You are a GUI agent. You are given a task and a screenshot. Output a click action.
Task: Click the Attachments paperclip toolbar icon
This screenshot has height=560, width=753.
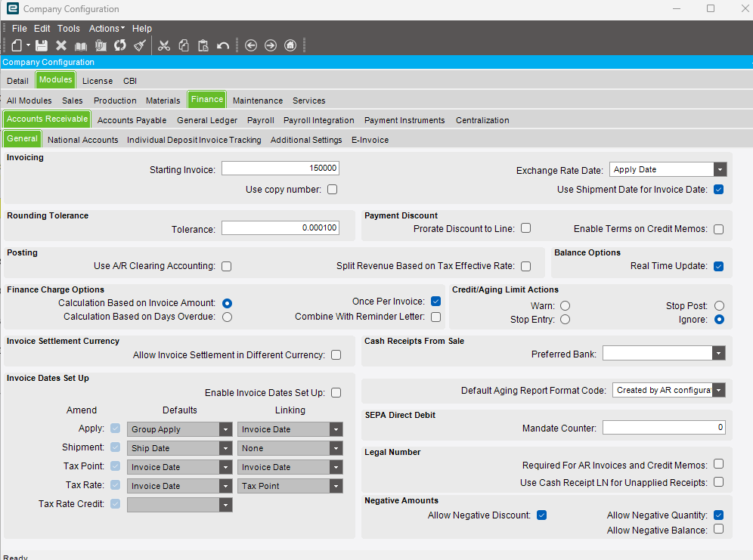click(101, 45)
